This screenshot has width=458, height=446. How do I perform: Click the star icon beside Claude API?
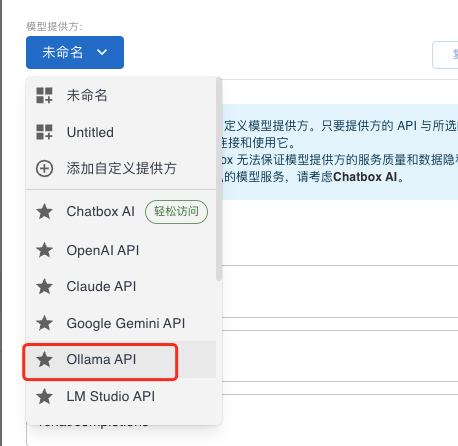(x=44, y=287)
